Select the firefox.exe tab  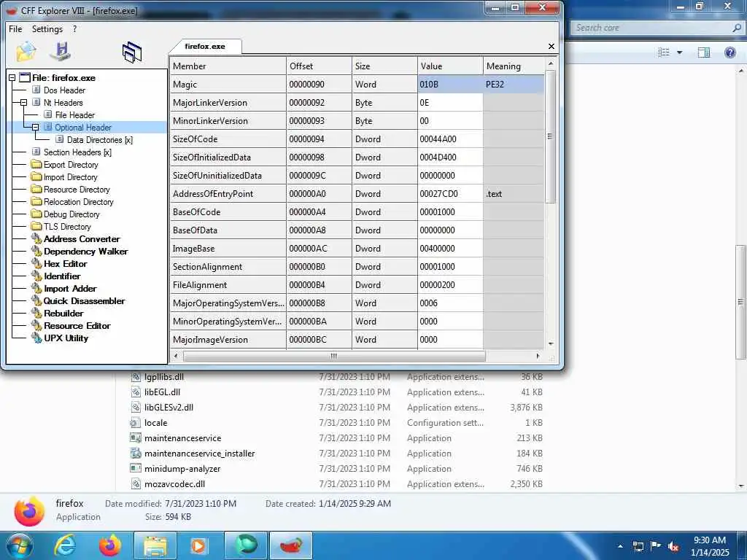(205, 46)
